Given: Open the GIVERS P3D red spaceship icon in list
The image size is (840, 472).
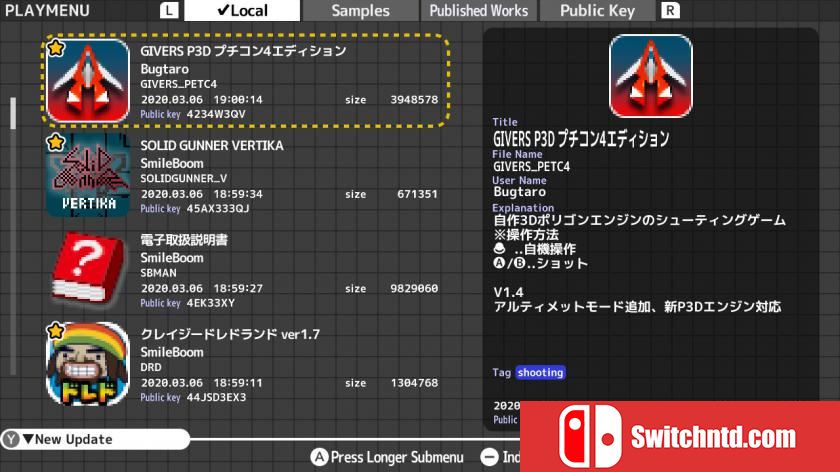Looking at the screenshot, I should (88, 81).
